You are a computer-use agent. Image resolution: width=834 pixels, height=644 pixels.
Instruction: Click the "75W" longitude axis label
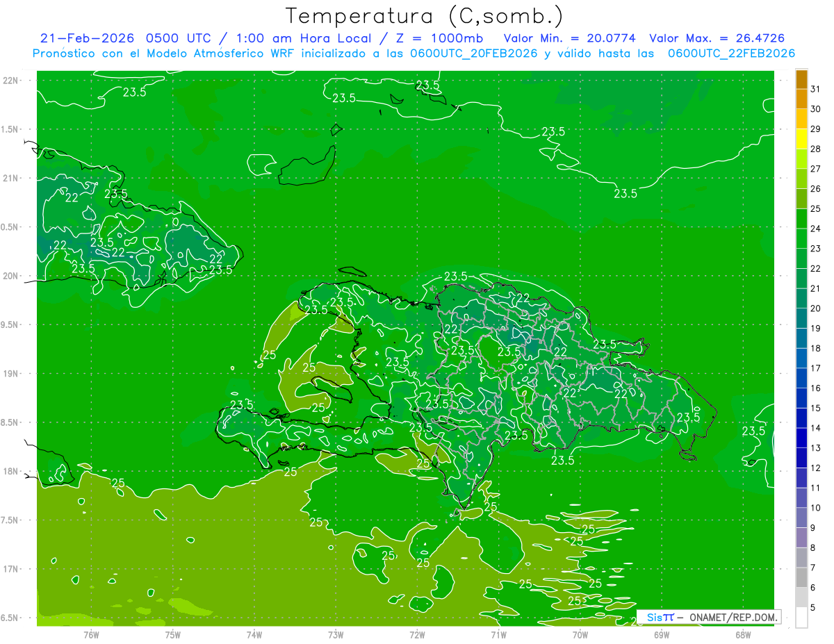coord(172,635)
